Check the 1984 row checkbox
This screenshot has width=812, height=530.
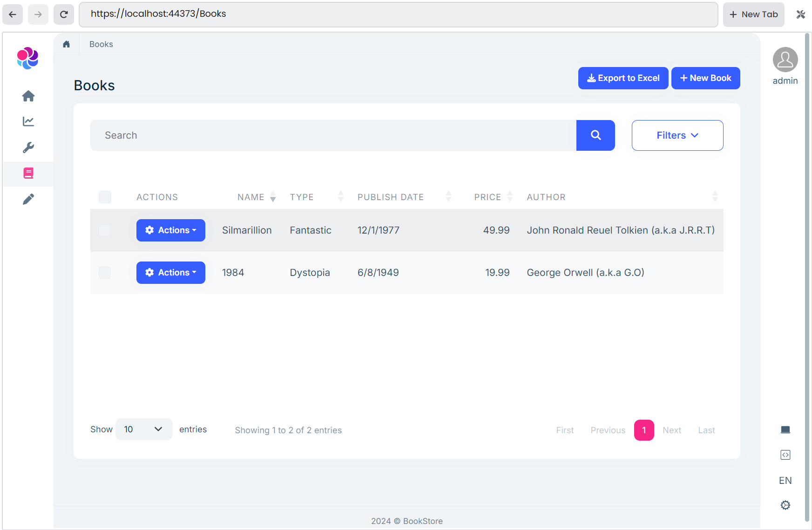[105, 273]
